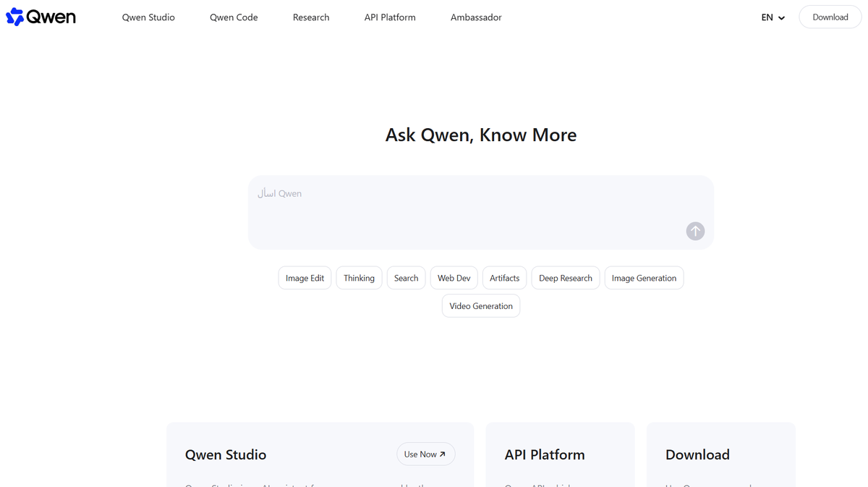Select the Video Generation chip
This screenshot has height=487, width=868.
[x=481, y=306]
